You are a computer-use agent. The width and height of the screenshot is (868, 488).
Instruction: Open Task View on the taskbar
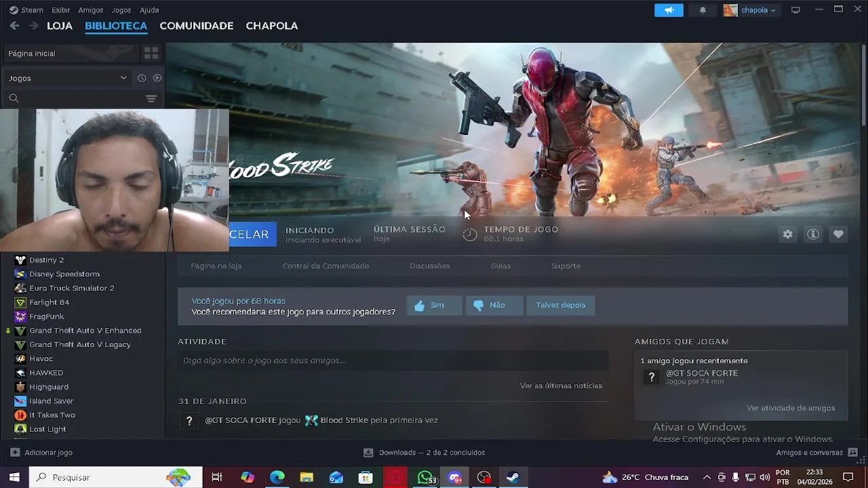point(217,477)
